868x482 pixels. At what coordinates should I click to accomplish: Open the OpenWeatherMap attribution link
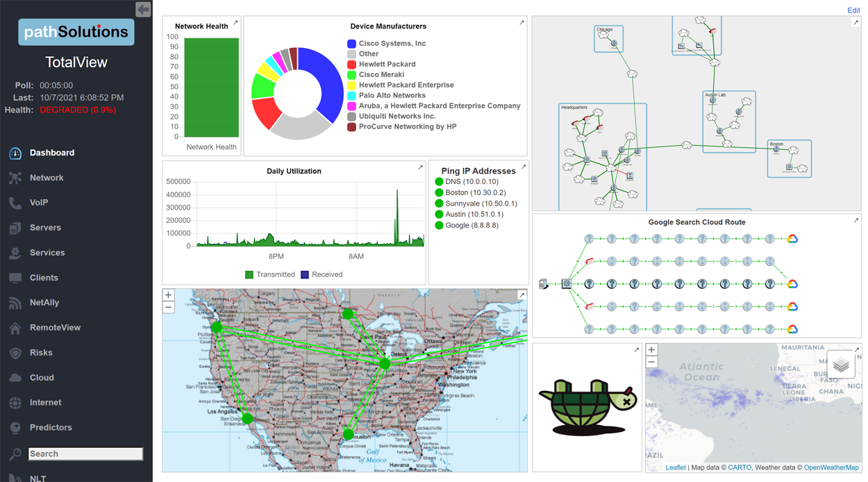pos(831,468)
